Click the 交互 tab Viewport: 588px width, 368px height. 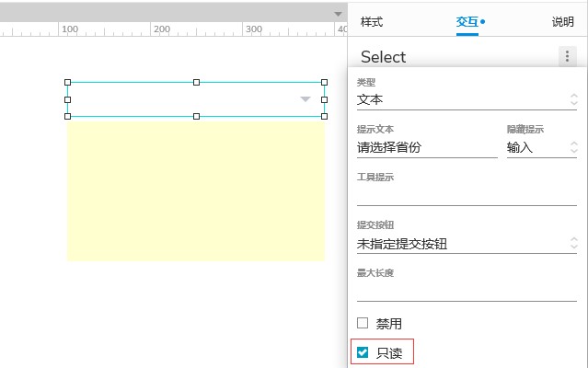(467, 22)
